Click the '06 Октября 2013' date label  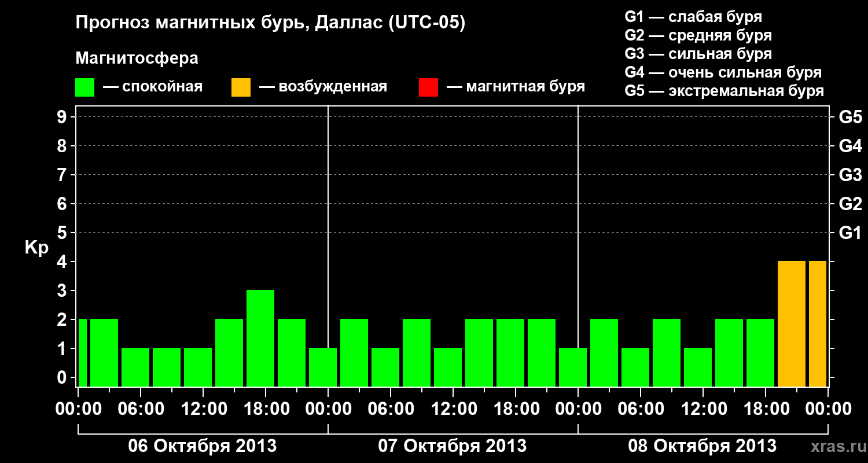pyautogui.click(x=202, y=446)
